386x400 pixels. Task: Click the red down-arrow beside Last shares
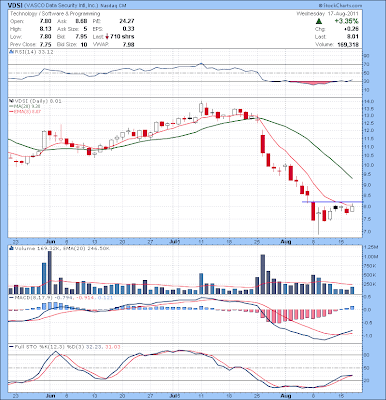click(107, 37)
